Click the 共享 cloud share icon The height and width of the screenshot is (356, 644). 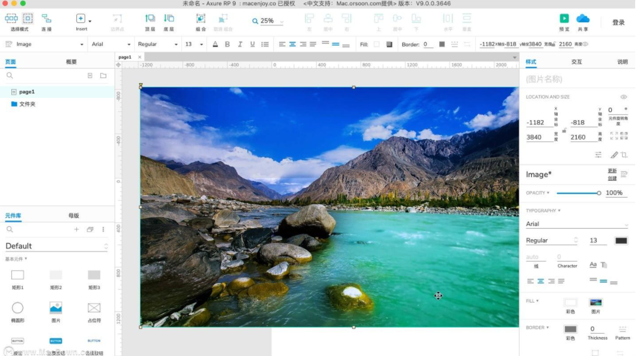click(x=582, y=19)
